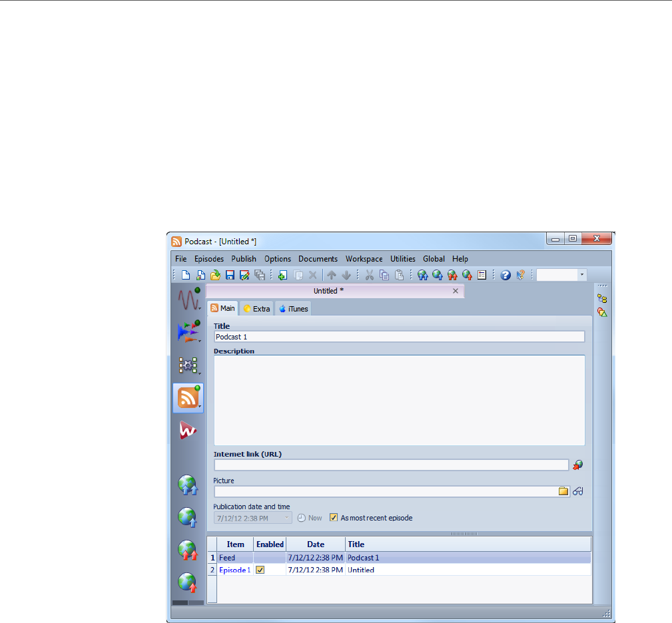
Task: Click the Save floppy disk icon
Action: click(x=230, y=275)
